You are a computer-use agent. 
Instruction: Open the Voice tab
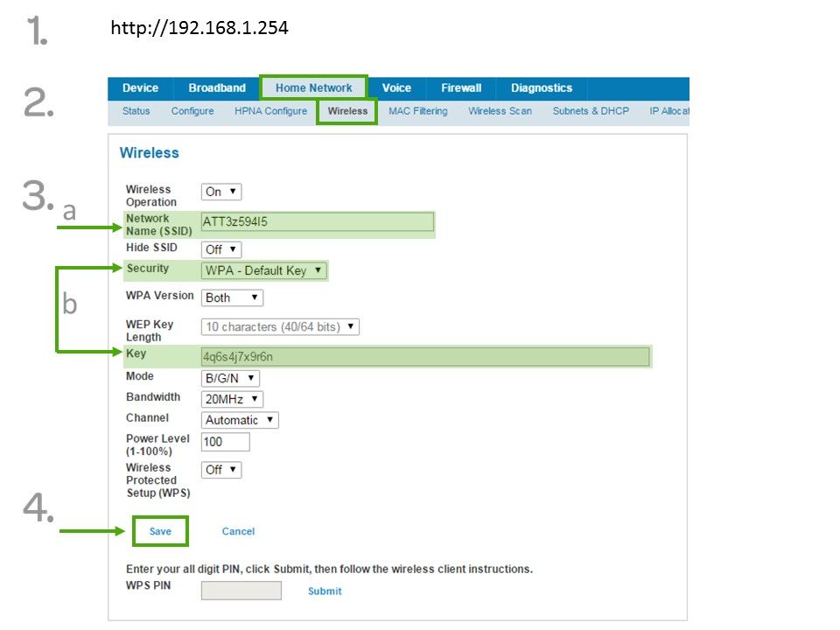396,88
